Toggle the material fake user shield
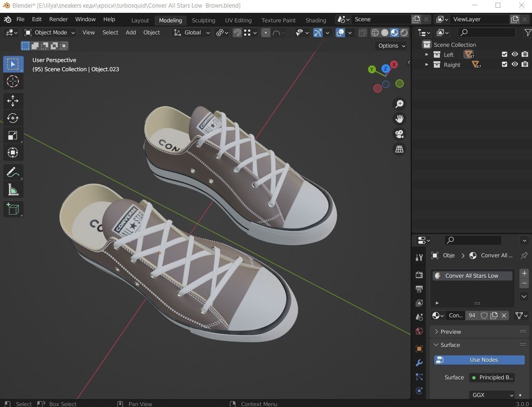 (484, 315)
